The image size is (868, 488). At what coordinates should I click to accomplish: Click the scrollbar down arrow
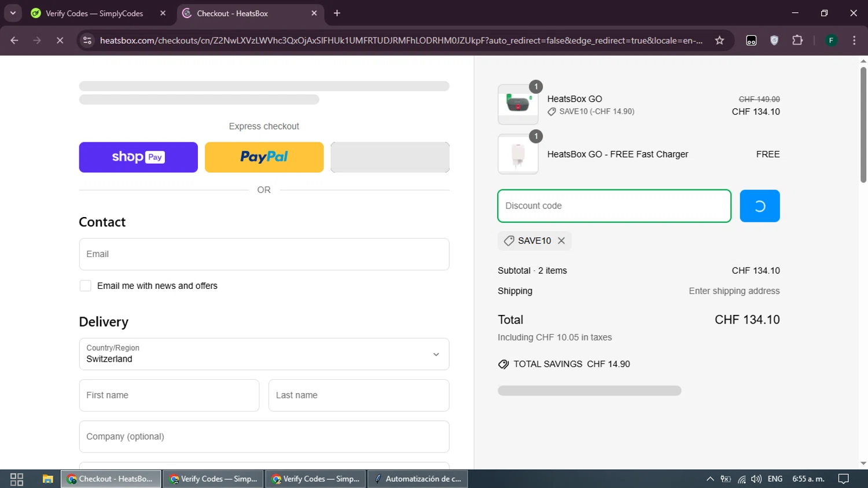click(863, 464)
